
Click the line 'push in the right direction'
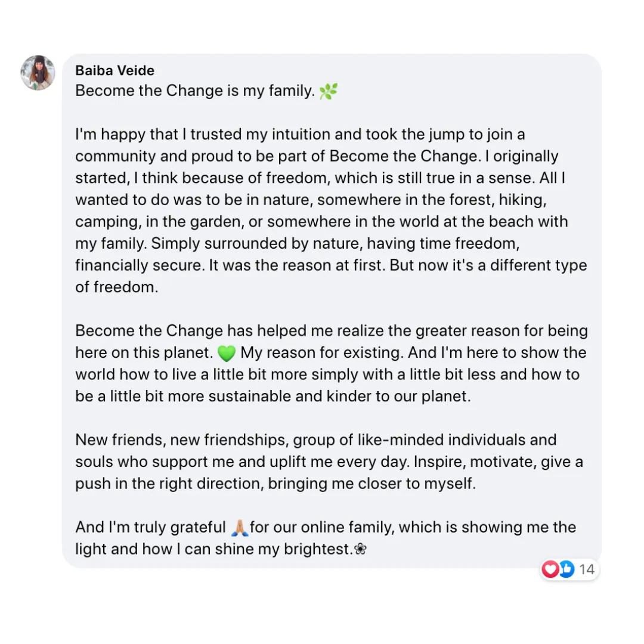pyautogui.click(x=275, y=484)
